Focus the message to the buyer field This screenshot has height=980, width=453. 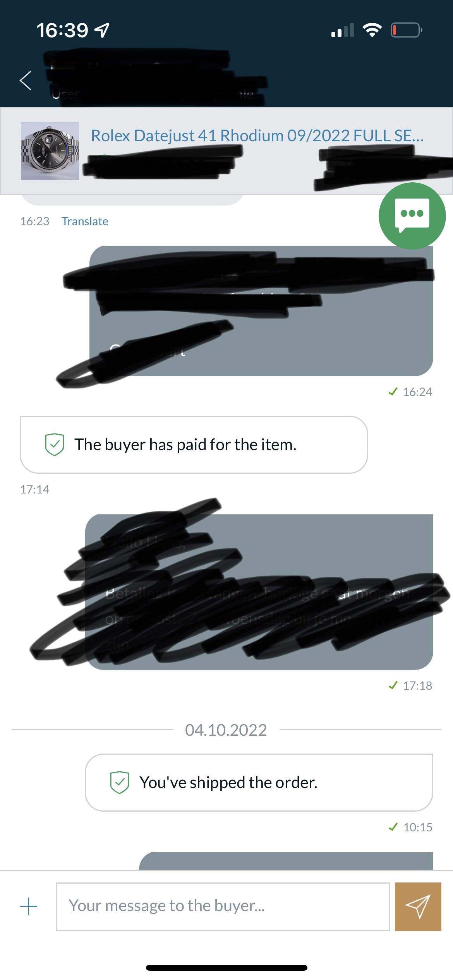223,906
